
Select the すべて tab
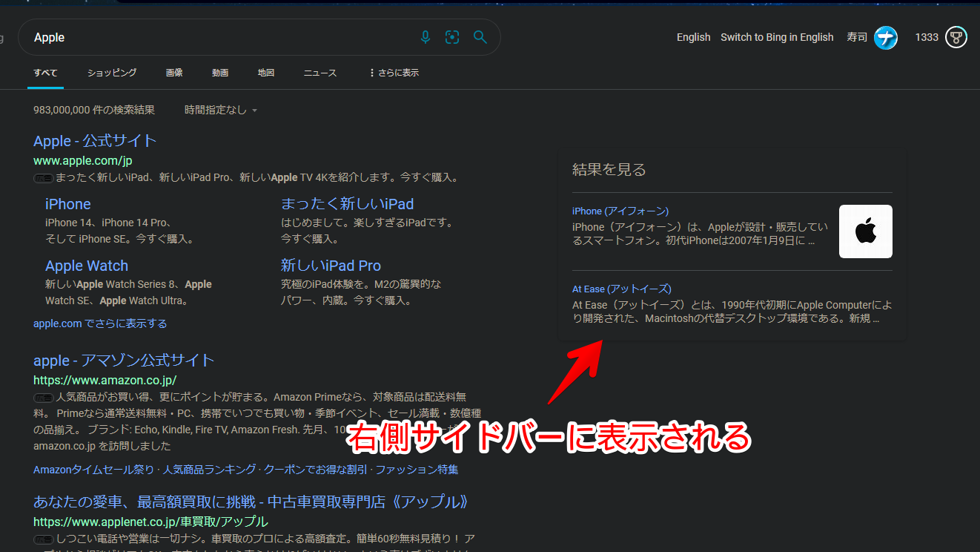tap(45, 73)
